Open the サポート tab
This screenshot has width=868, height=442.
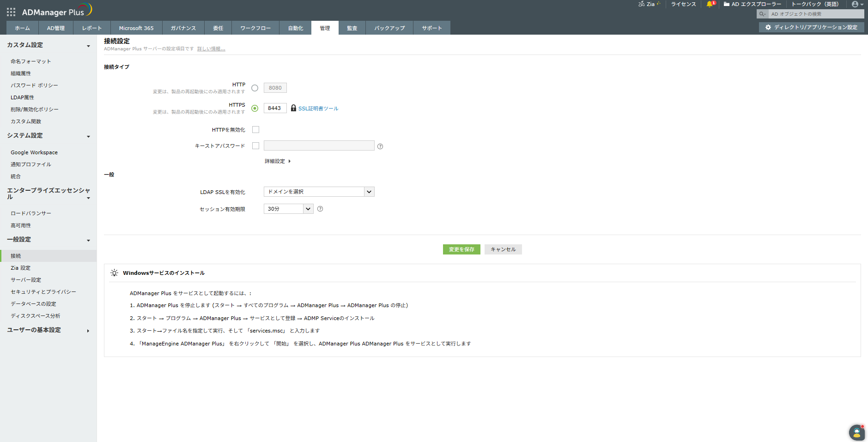click(432, 28)
